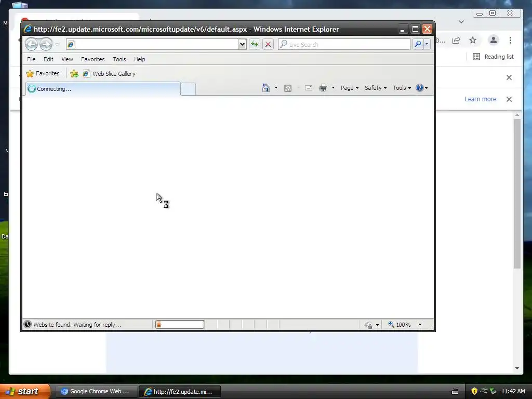Close the upper Chrome notification bar
This screenshot has width=532, height=399.
coord(509,77)
